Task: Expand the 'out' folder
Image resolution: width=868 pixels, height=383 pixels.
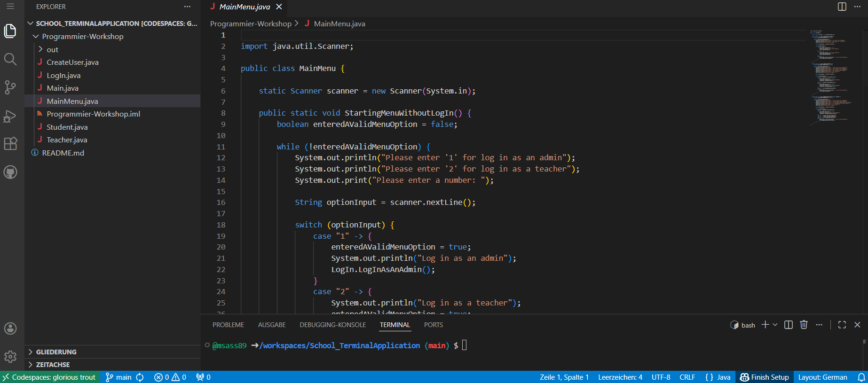Action: click(52, 49)
